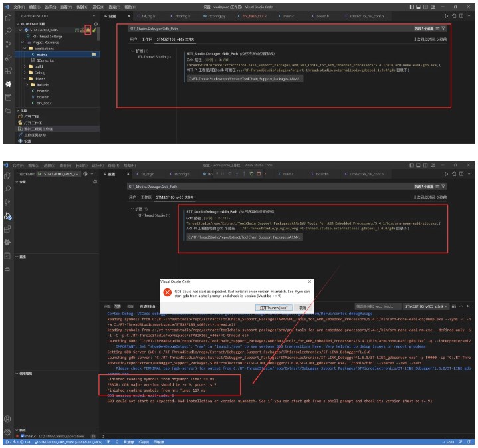Close the Settings tab in the top window

tap(129, 16)
